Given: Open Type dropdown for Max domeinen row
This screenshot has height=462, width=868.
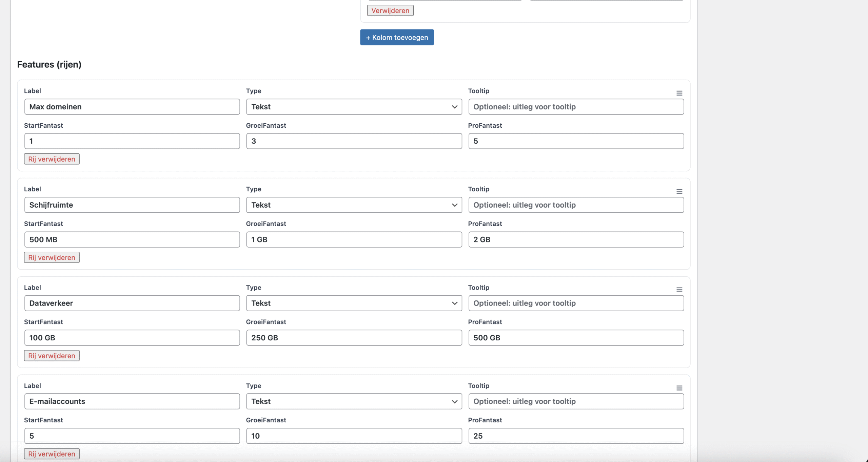Looking at the screenshot, I should (x=354, y=107).
